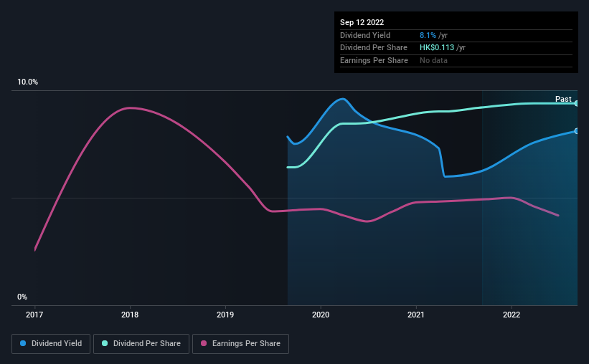
Task: Click the 2021 x-axis label
Action: (x=416, y=315)
